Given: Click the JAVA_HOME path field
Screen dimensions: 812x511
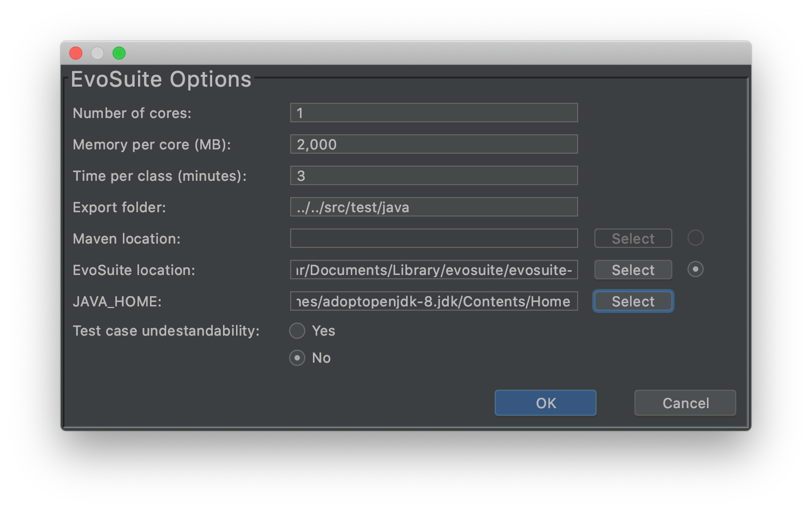Looking at the screenshot, I should tap(434, 301).
